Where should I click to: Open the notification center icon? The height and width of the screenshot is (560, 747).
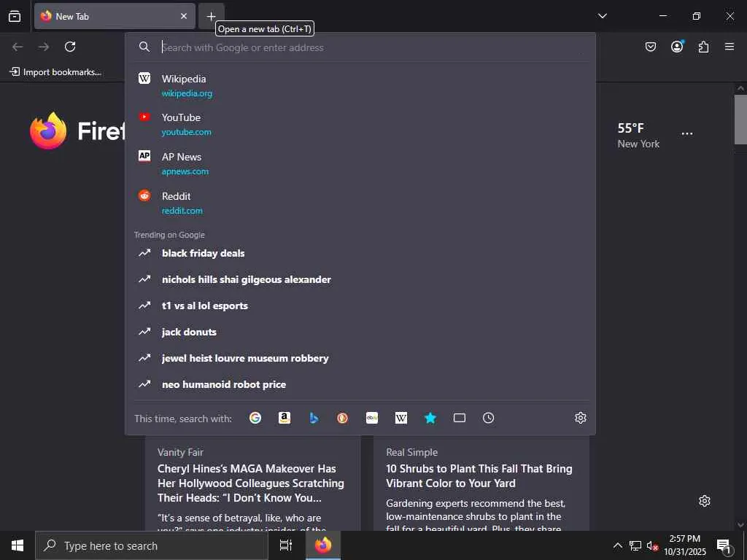point(724,545)
